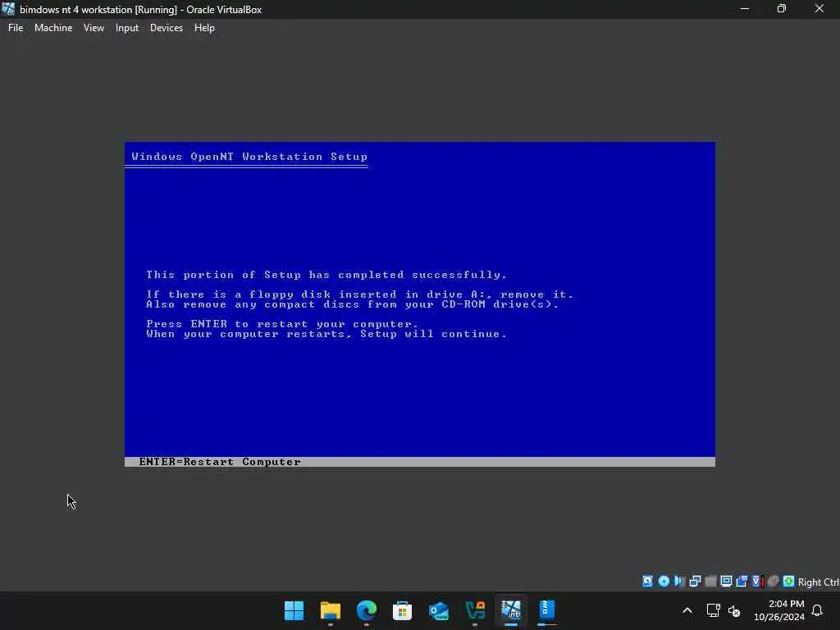Open the notifications bell icon
Screen dimensions: 840x630
[x=818, y=610]
